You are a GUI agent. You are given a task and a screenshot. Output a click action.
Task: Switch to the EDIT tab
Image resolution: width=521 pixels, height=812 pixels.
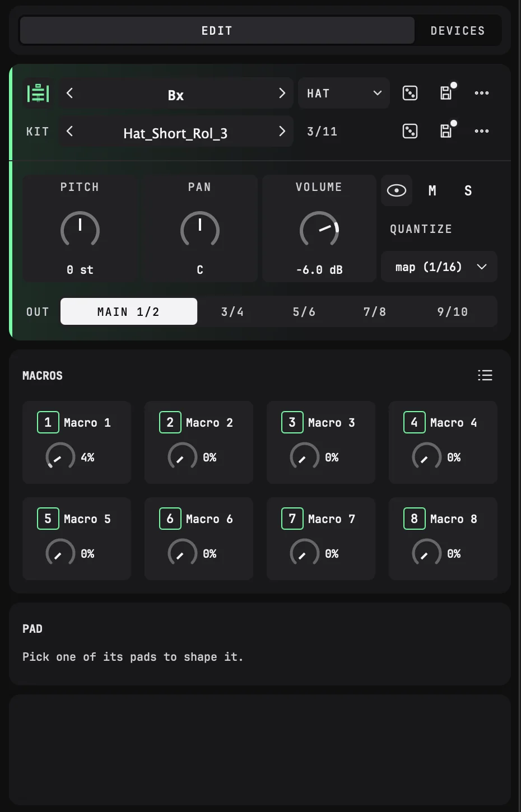(217, 30)
